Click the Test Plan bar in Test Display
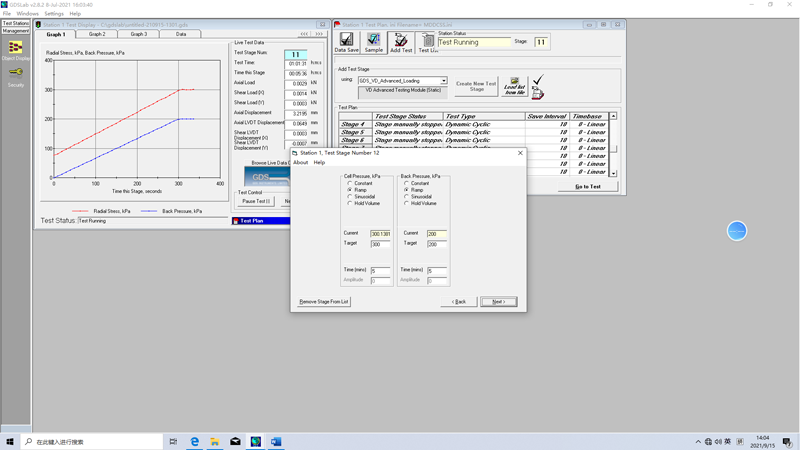This screenshot has height=450, width=800. [x=261, y=221]
